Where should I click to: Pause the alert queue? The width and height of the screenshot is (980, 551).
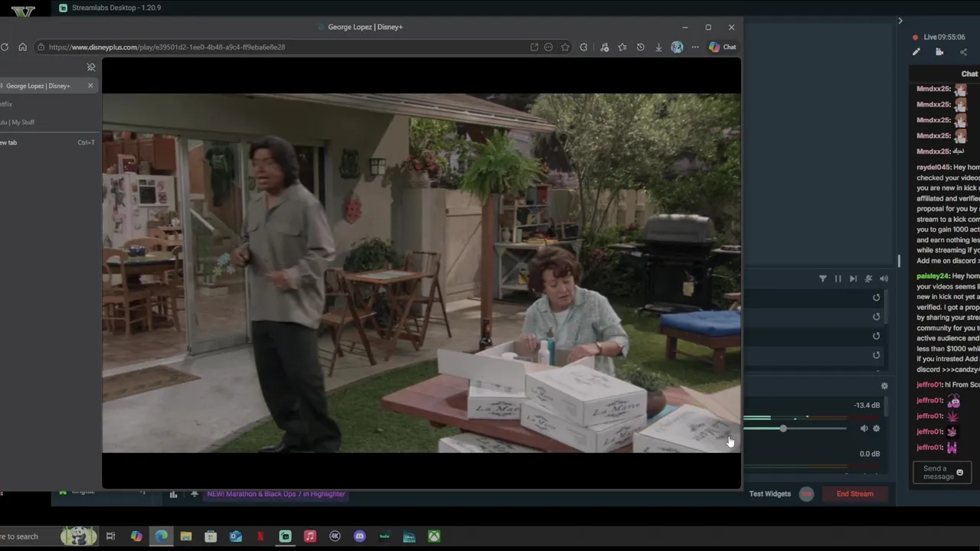click(838, 279)
